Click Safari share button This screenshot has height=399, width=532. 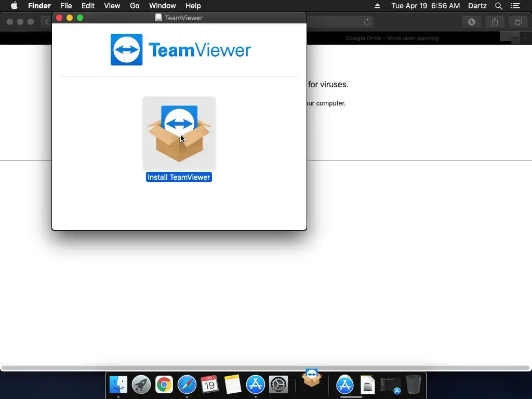pos(495,22)
